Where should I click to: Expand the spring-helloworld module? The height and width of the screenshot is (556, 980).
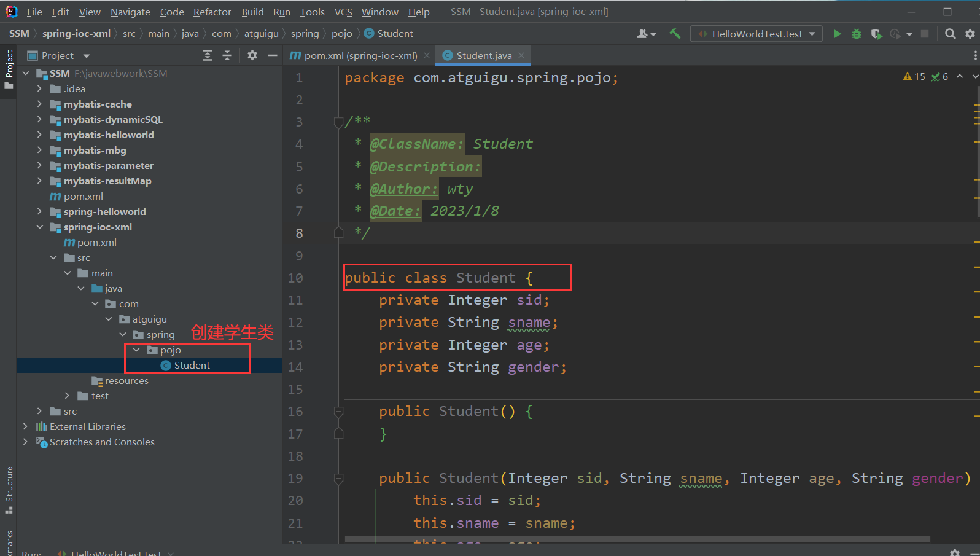tap(39, 211)
